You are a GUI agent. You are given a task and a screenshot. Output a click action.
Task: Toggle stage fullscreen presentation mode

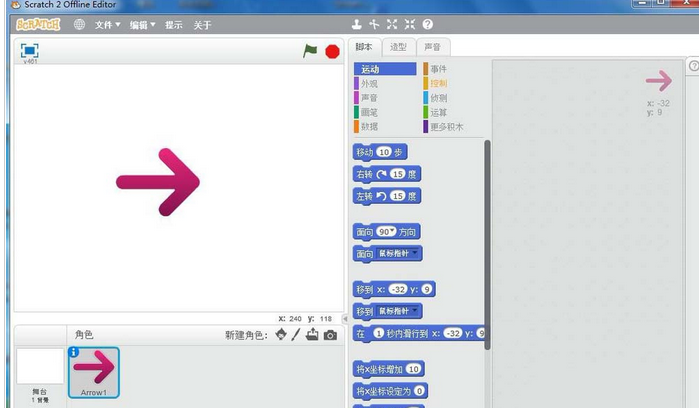30,50
